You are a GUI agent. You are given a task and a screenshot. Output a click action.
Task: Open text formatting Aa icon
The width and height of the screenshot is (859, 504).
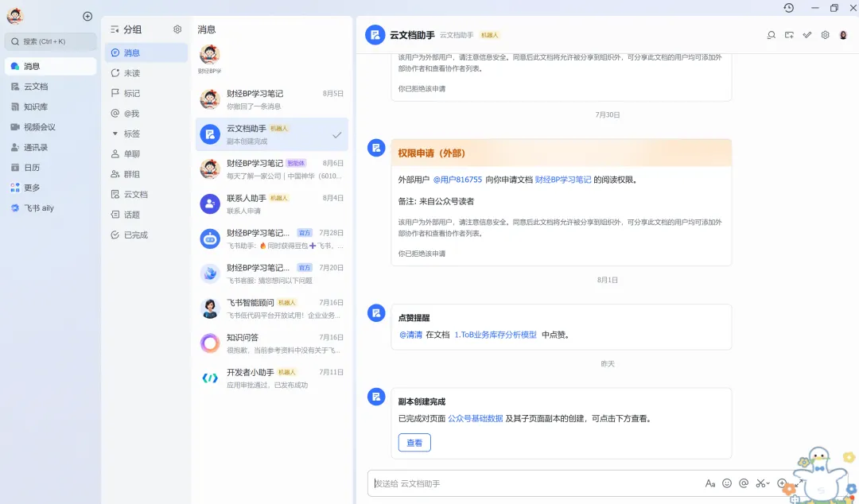click(710, 483)
